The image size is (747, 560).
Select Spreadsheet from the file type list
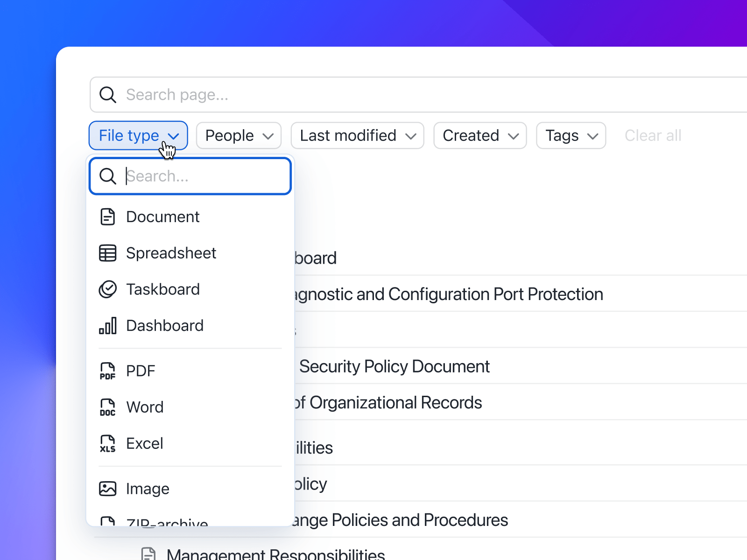click(x=171, y=253)
